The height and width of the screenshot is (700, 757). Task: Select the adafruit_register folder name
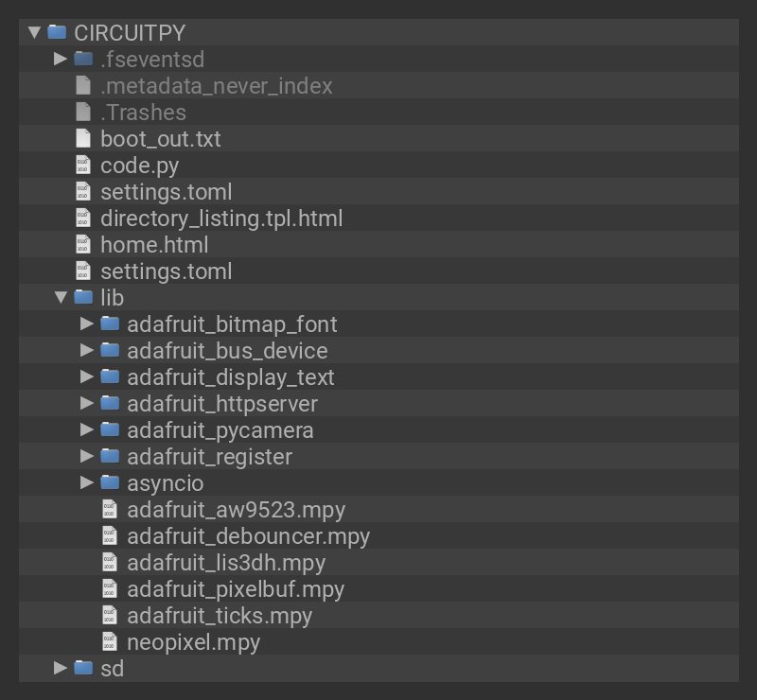209,457
